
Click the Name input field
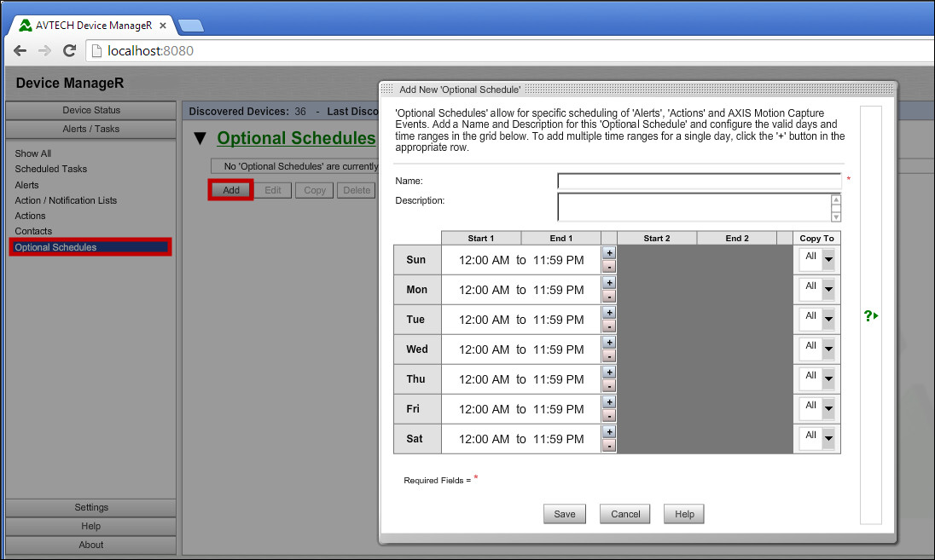coord(699,181)
